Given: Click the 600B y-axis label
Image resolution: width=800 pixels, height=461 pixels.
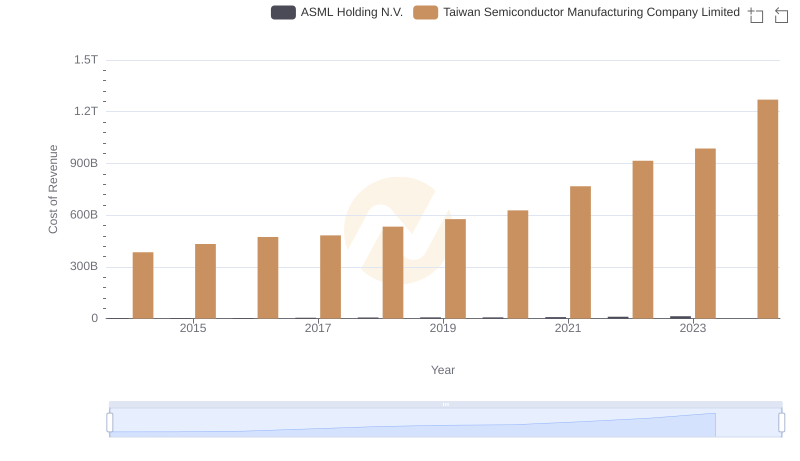Looking at the screenshot, I should (x=84, y=215).
